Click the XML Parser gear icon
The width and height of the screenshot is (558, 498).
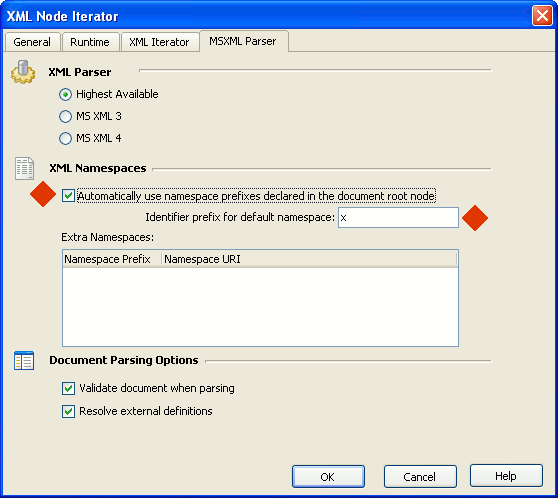tap(23, 72)
